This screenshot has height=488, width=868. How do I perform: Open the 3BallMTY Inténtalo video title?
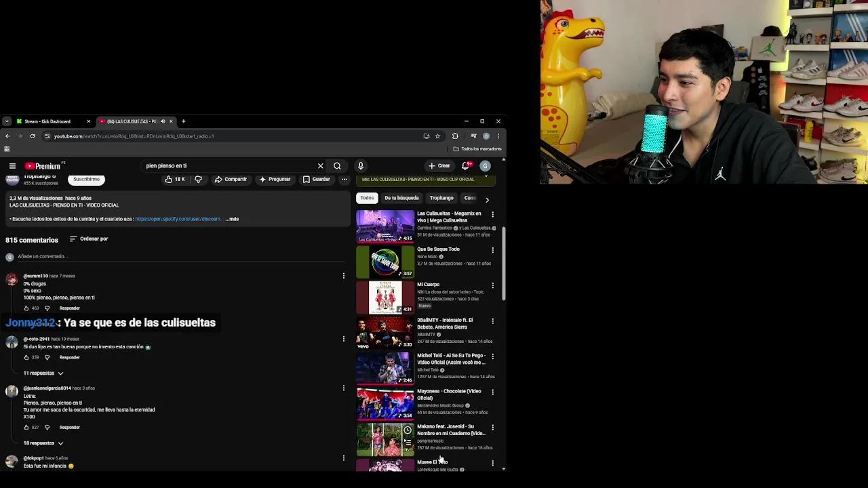[445, 323]
